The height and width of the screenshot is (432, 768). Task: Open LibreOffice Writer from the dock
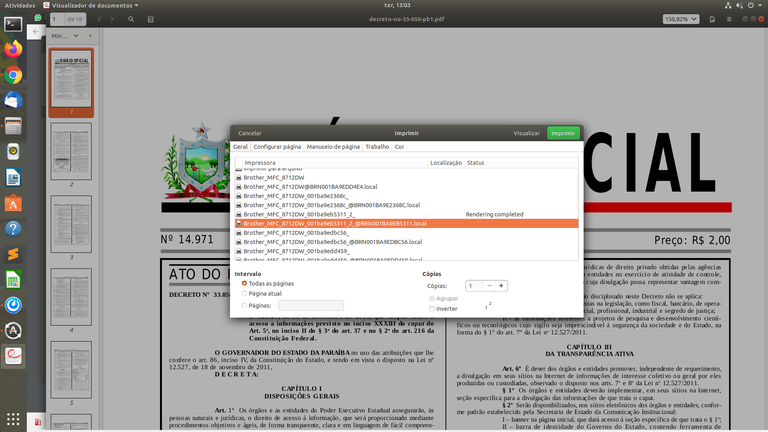pyautogui.click(x=13, y=177)
